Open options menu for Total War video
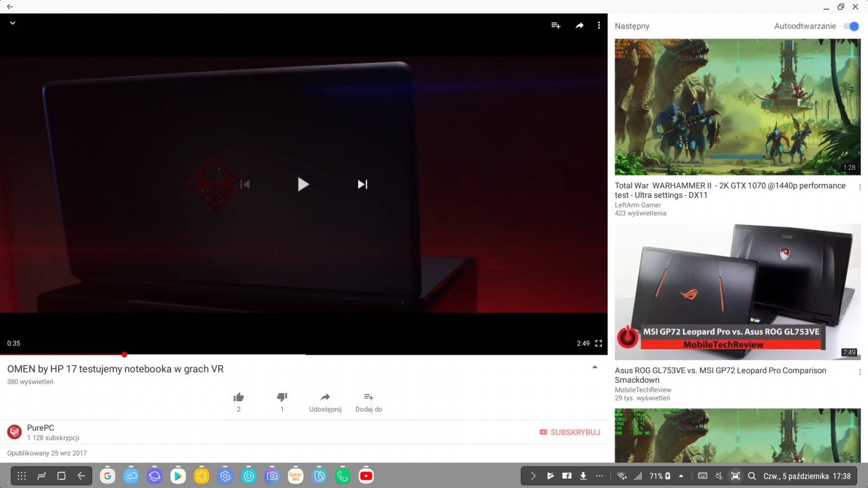Screen dimensions: 868x488 pos(860,187)
